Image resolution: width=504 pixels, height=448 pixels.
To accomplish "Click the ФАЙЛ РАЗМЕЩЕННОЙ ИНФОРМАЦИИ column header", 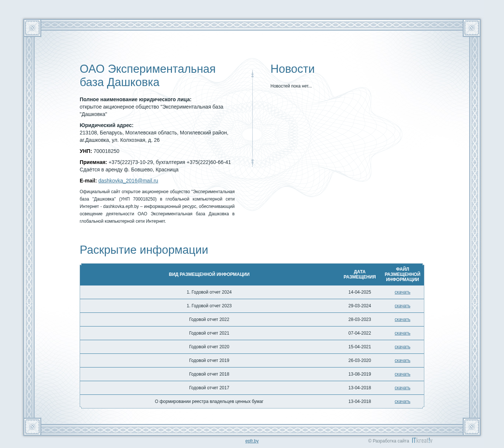I will pos(402,274).
